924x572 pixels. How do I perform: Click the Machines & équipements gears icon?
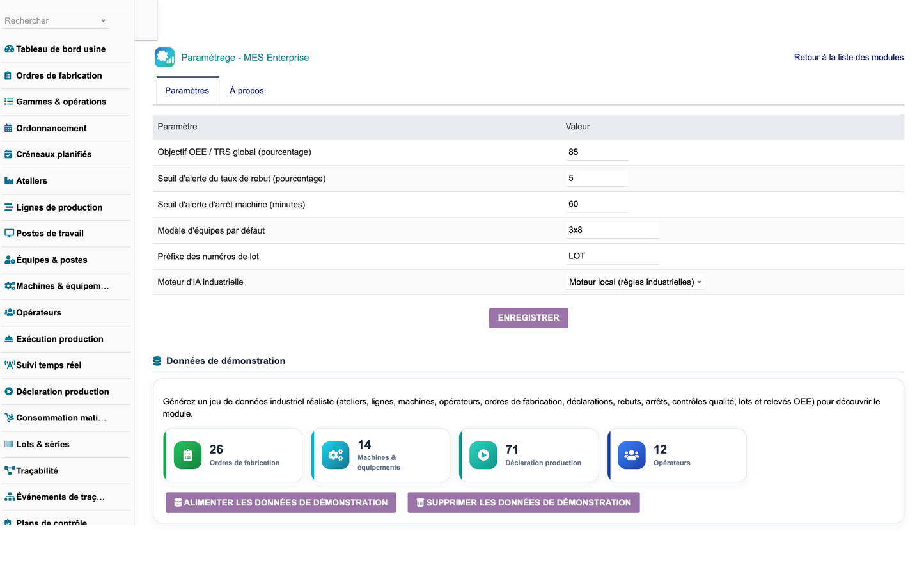[10, 286]
